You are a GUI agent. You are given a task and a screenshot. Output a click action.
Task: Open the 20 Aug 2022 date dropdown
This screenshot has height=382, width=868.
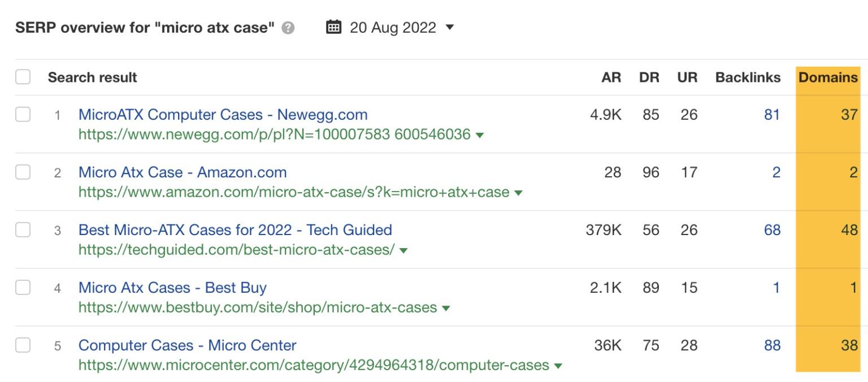(x=449, y=26)
